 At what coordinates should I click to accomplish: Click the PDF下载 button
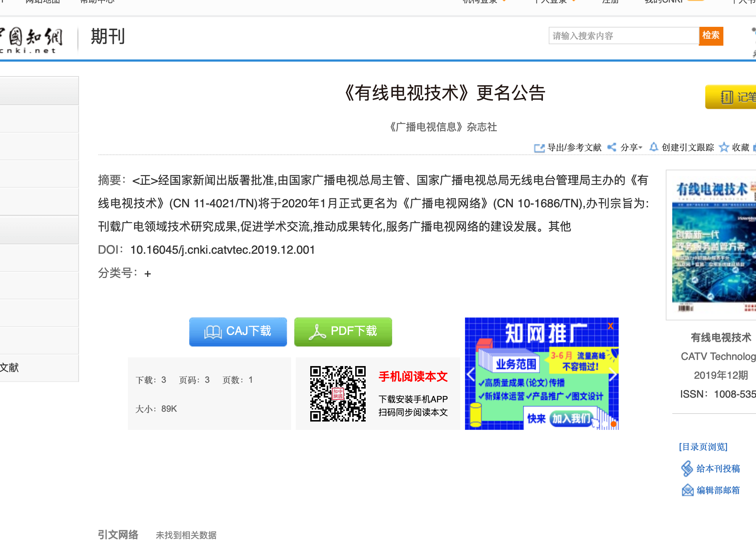[x=343, y=332]
